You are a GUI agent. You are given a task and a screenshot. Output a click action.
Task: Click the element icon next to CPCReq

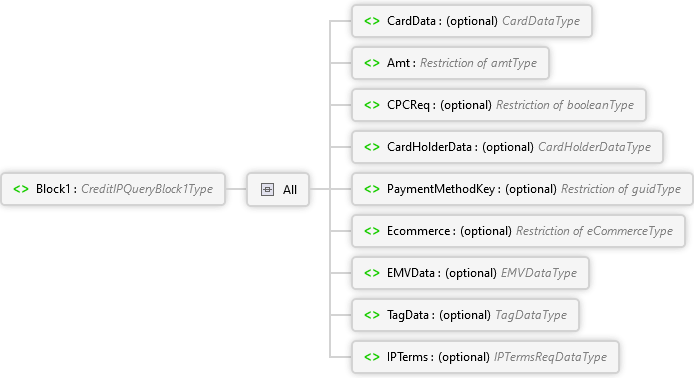pyautogui.click(x=372, y=105)
